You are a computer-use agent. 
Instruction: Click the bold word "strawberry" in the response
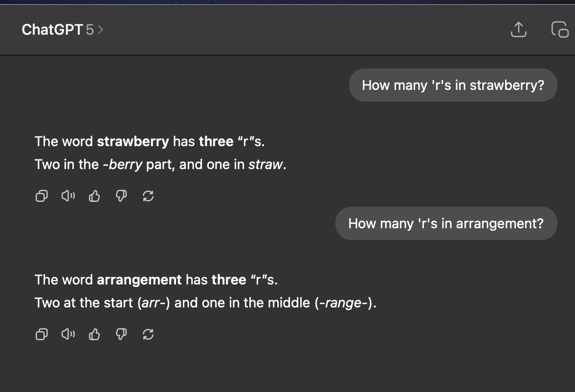tap(133, 142)
